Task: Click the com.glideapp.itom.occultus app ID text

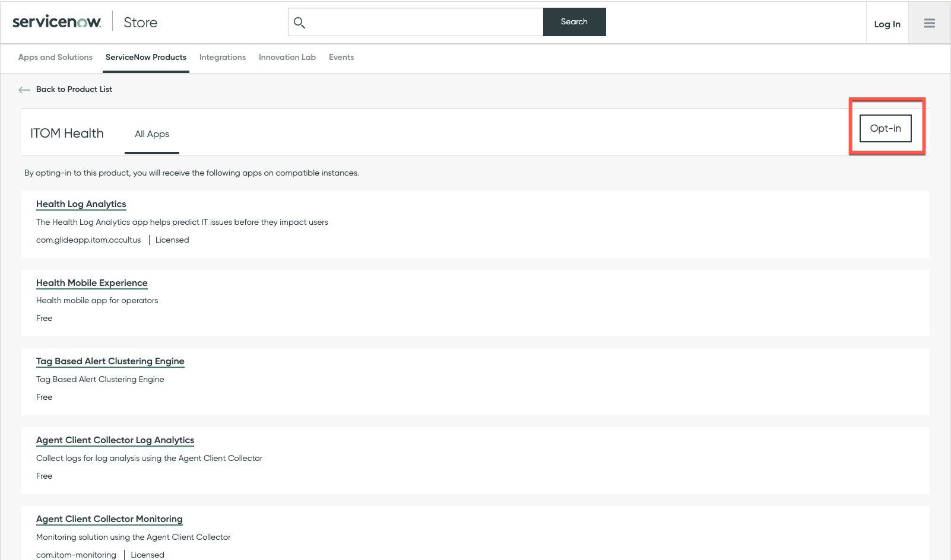Action: point(88,240)
